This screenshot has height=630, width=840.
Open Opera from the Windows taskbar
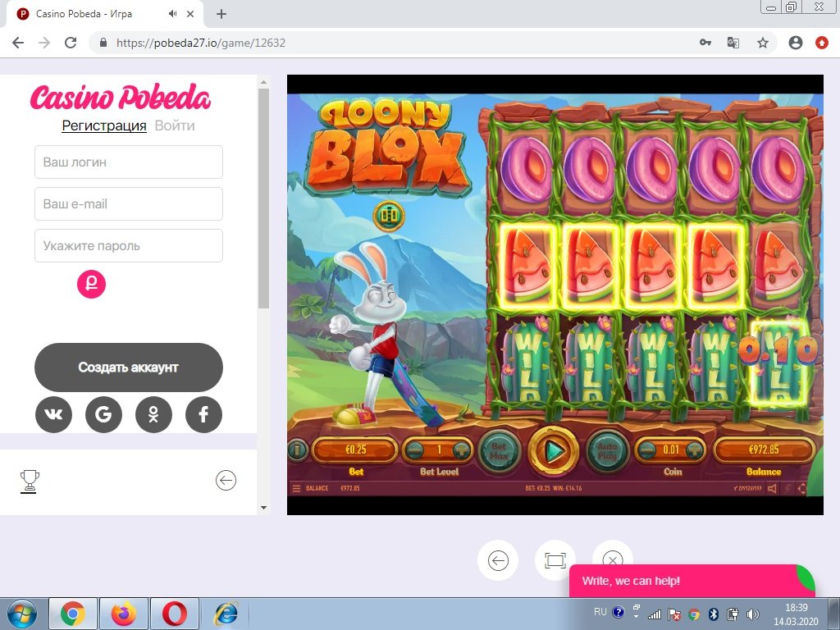174,614
